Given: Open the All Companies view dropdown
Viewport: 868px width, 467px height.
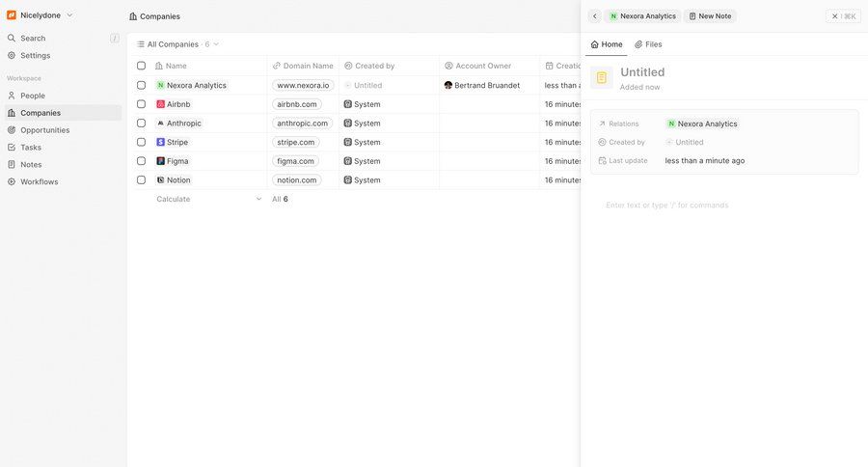Looking at the screenshot, I should [x=177, y=44].
